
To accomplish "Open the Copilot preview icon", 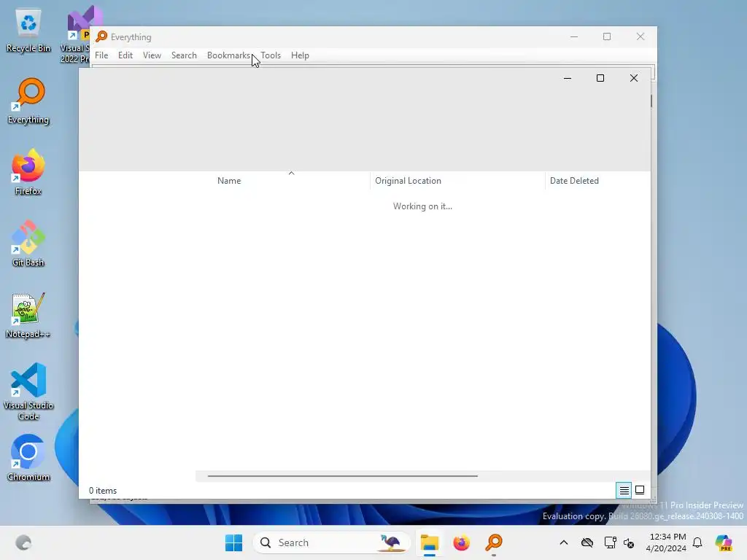I will (x=724, y=542).
